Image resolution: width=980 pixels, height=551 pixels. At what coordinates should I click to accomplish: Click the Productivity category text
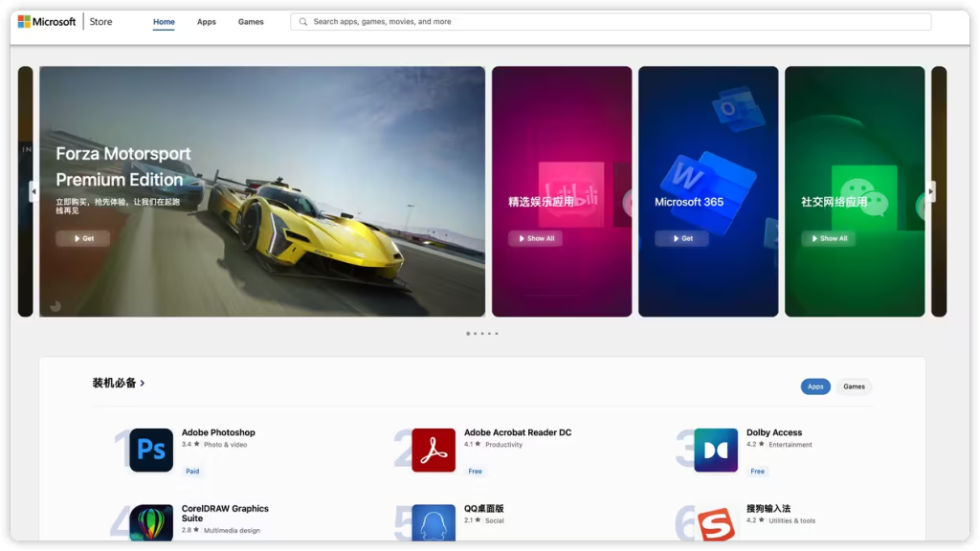tap(503, 445)
